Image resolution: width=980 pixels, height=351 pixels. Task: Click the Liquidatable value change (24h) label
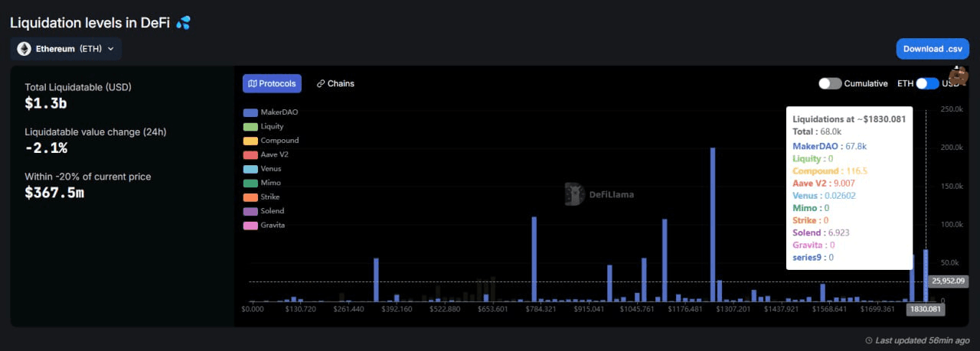pos(96,132)
